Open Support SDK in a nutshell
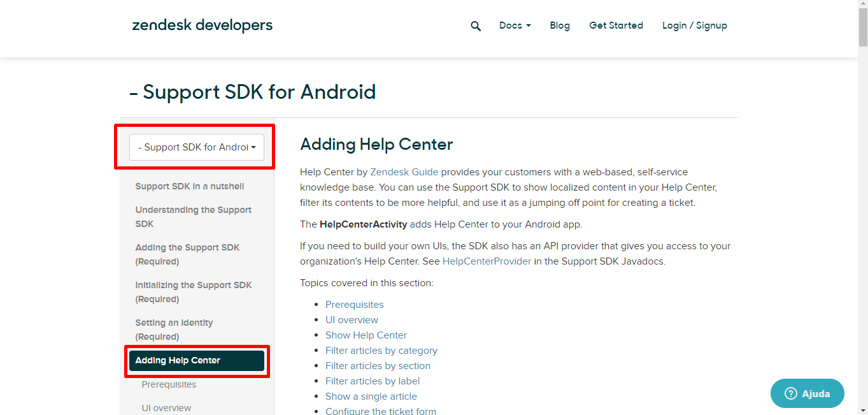This screenshot has width=868, height=415. (190, 186)
